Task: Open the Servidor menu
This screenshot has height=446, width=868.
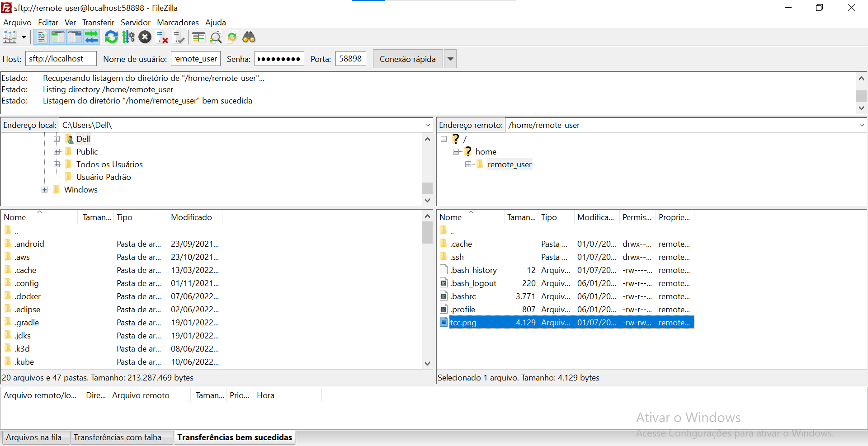Action: (136, 23)
